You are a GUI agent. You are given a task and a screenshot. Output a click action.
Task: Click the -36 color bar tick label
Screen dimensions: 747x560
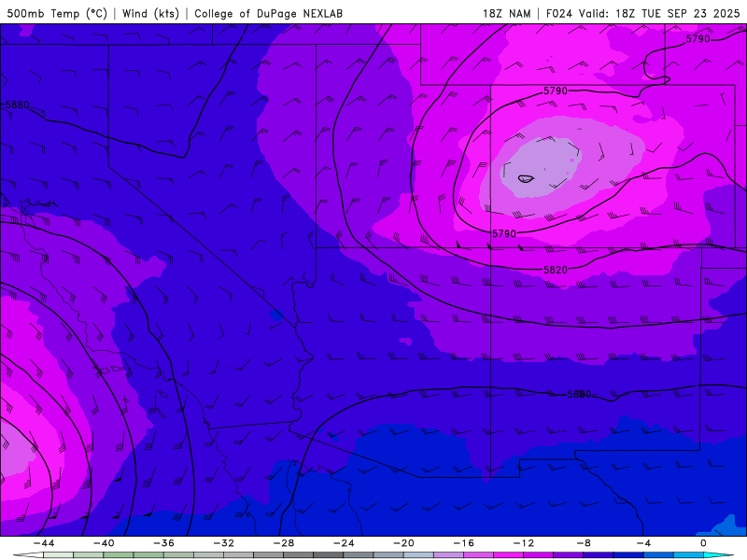[164, 543]
